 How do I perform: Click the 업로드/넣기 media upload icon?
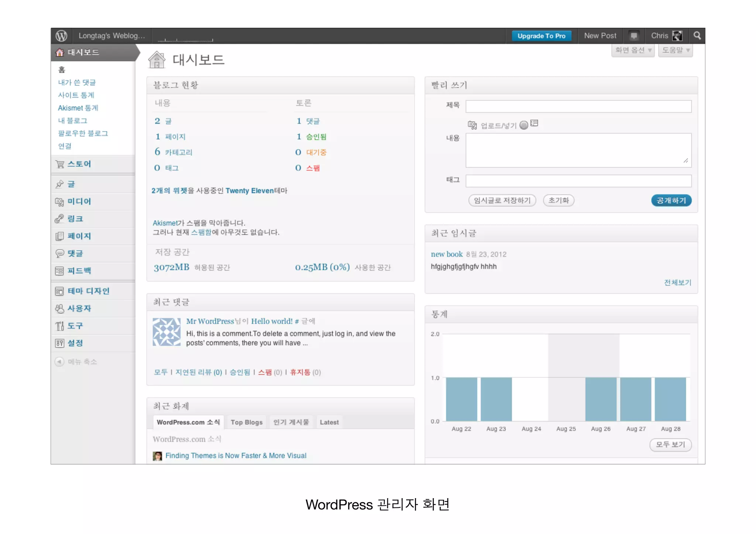pyautogui.click(x=472, y=125)
